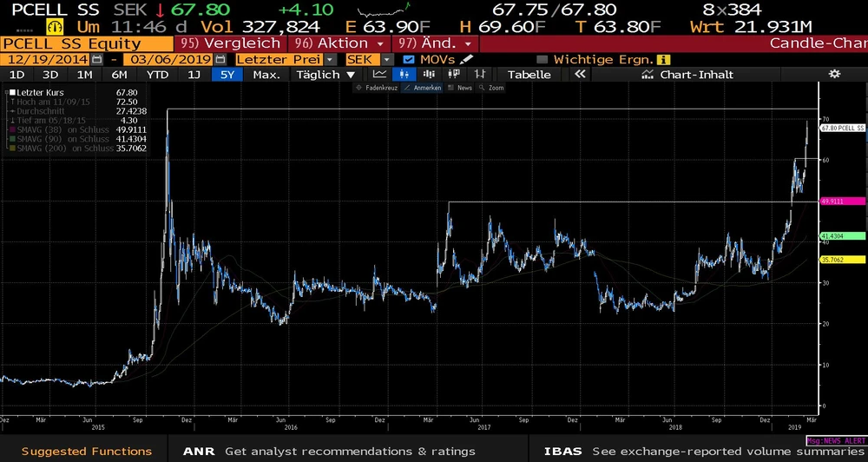Switch to line chart type icon
Viewport: 868px width, 462px height.
point(379,75)
